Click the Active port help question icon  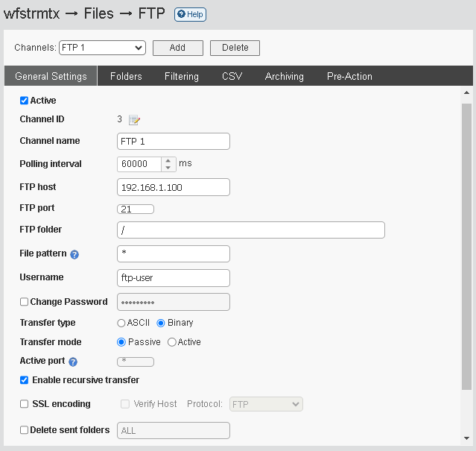click(x=73, y=362)
